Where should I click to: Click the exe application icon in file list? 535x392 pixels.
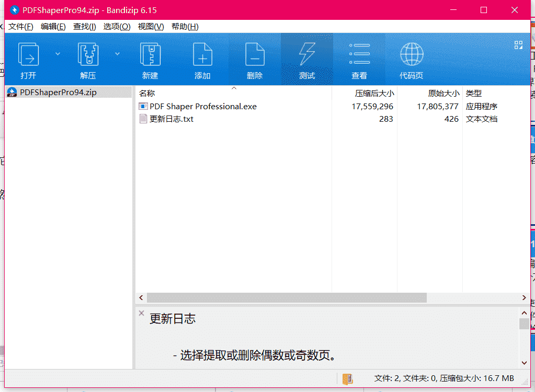point(143,106)
